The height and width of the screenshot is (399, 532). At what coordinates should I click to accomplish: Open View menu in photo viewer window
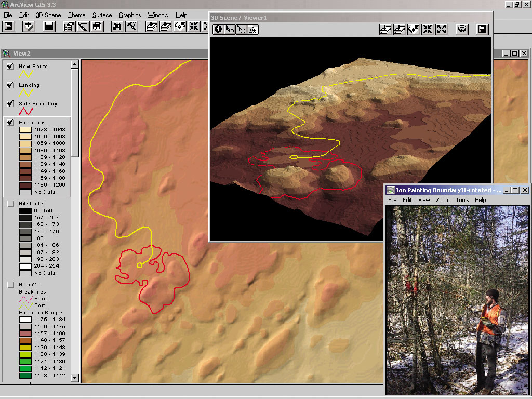(x=424, y=200)
